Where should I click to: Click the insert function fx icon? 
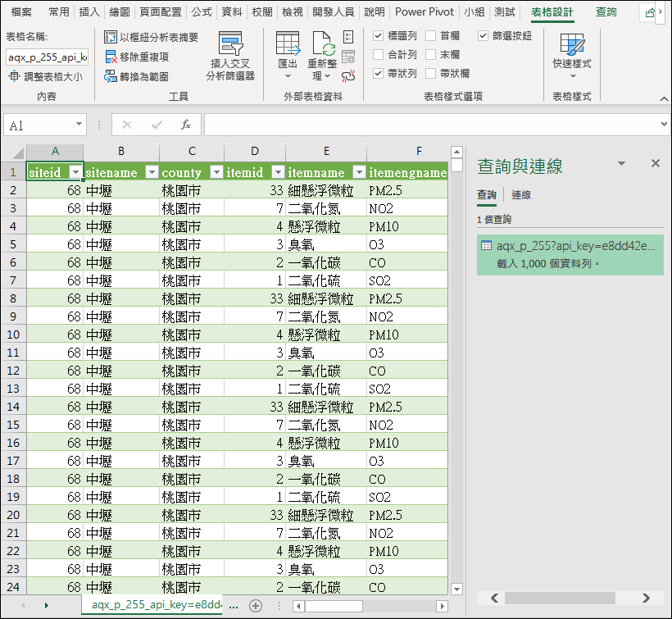tap(185, 125)
